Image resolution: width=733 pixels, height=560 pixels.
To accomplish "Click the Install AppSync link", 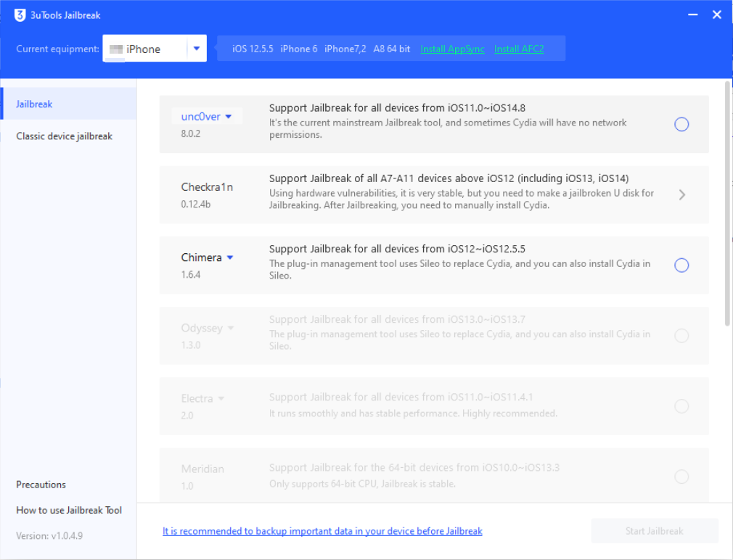I will click(452, 49).
